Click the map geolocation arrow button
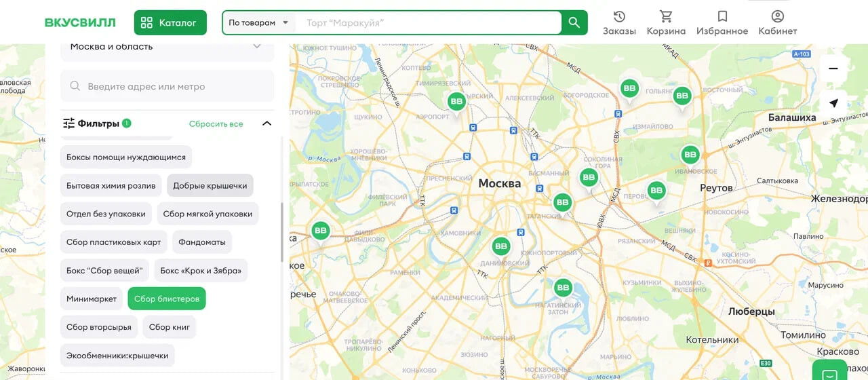Image resolution: width=868 pixels, height=380 pixels. click(x=833, y=103)
